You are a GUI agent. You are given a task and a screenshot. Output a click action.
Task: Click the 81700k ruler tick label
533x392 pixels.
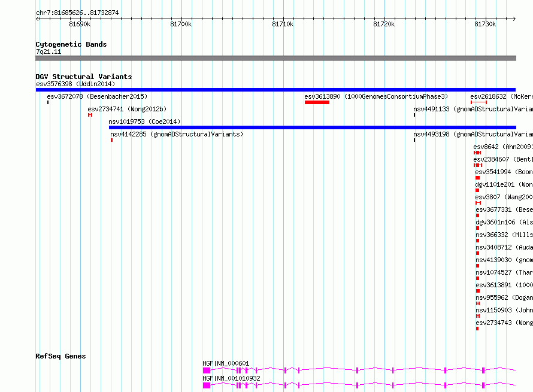(181, 24)
